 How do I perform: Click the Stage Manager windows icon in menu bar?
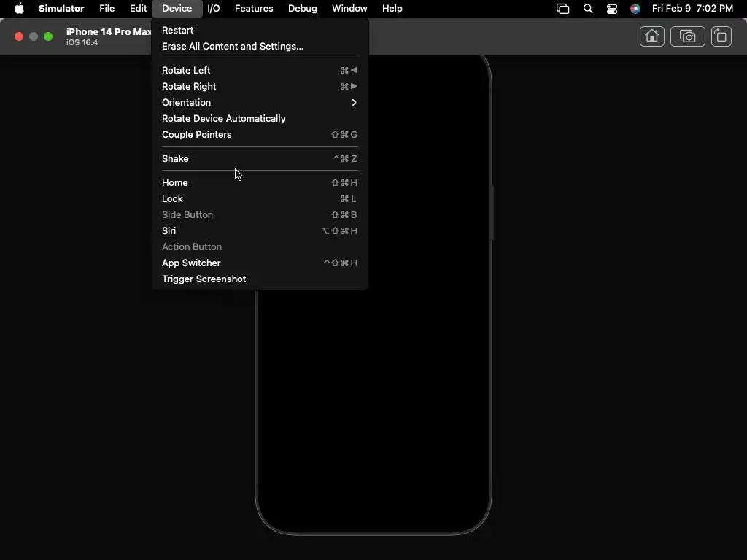click(x=562, y=9)
